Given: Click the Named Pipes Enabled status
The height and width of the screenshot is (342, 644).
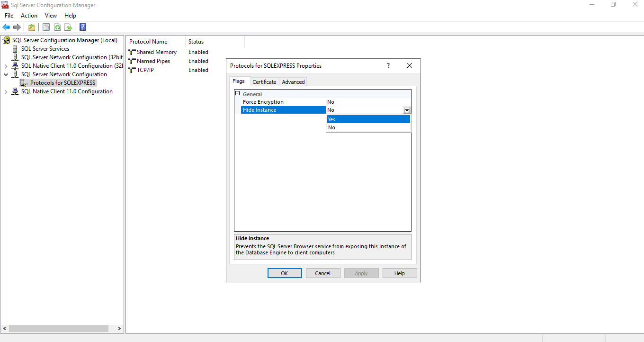Looking at the screenshot, I should tap(198, 61).
